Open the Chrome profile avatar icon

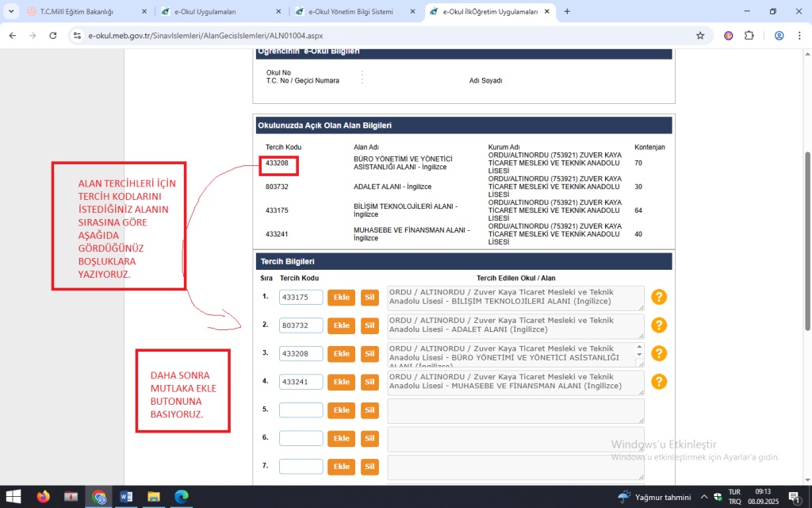779,36
